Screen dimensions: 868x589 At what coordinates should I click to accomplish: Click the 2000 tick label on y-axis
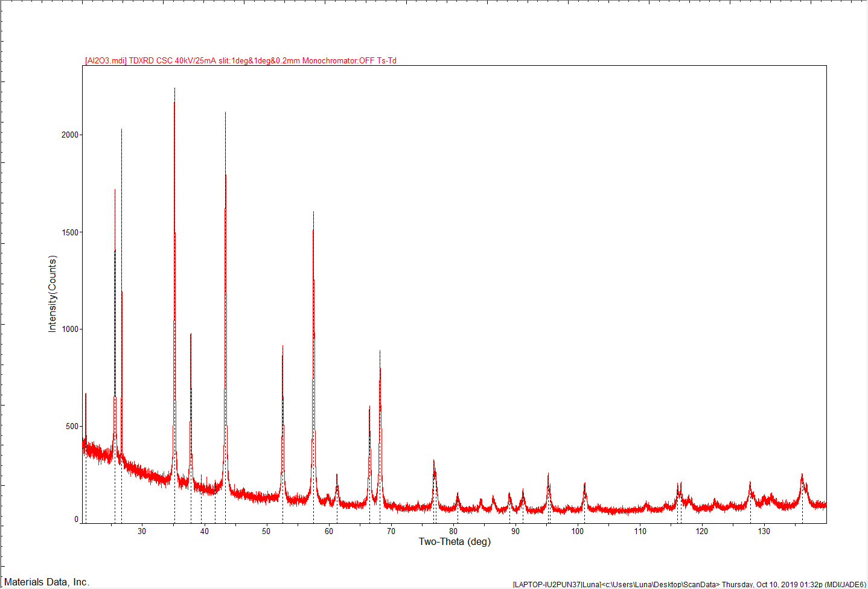click(x=70, y=135)
